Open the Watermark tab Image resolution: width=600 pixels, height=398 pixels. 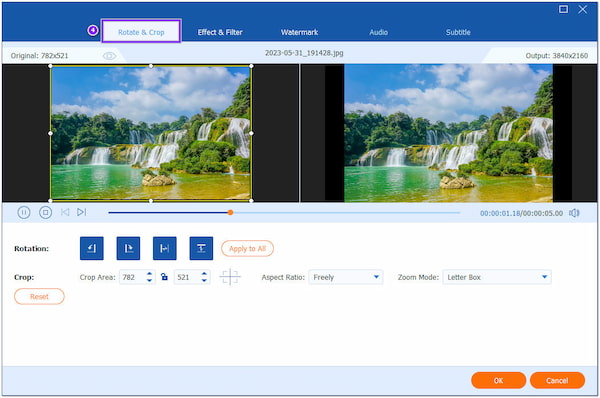(300, 32)
